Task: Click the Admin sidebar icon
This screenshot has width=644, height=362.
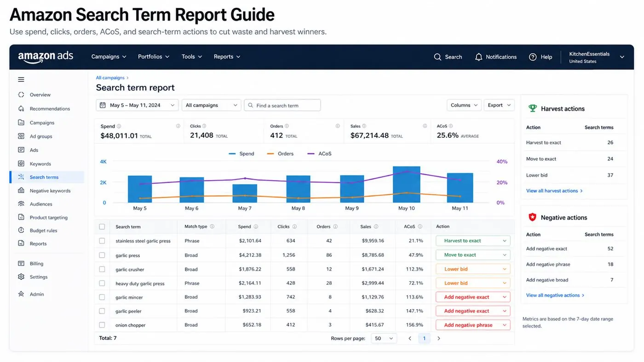Action: coord(21,294)
